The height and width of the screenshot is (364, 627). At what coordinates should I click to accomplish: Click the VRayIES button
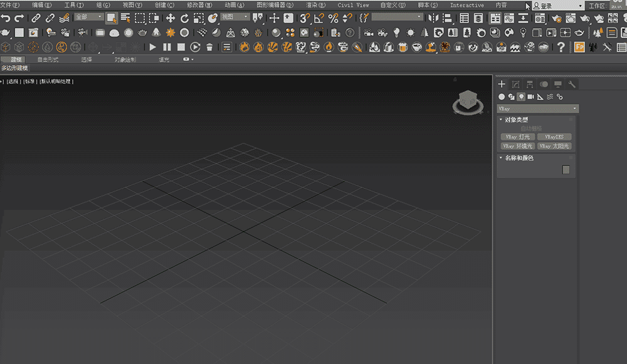554,137
